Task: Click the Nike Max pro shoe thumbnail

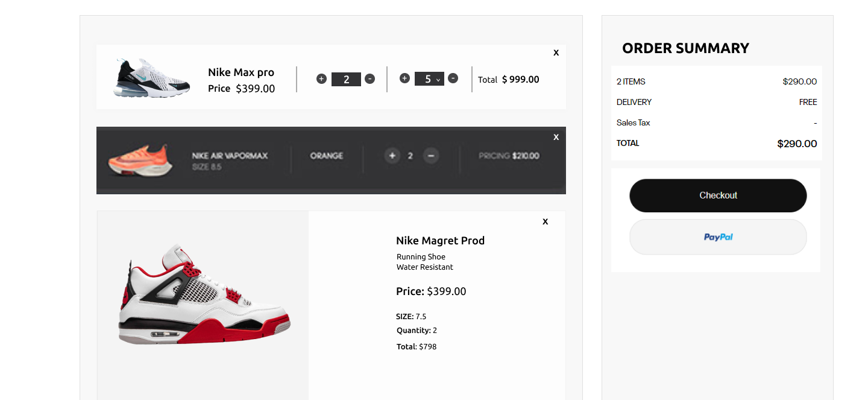Action: click(151, 77)
